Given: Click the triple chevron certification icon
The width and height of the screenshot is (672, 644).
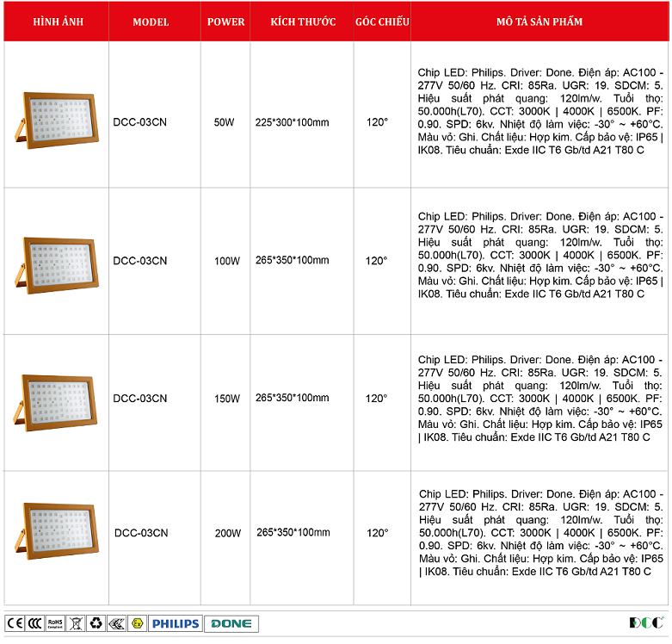Looking at the screenshot, I should (115, 623).
